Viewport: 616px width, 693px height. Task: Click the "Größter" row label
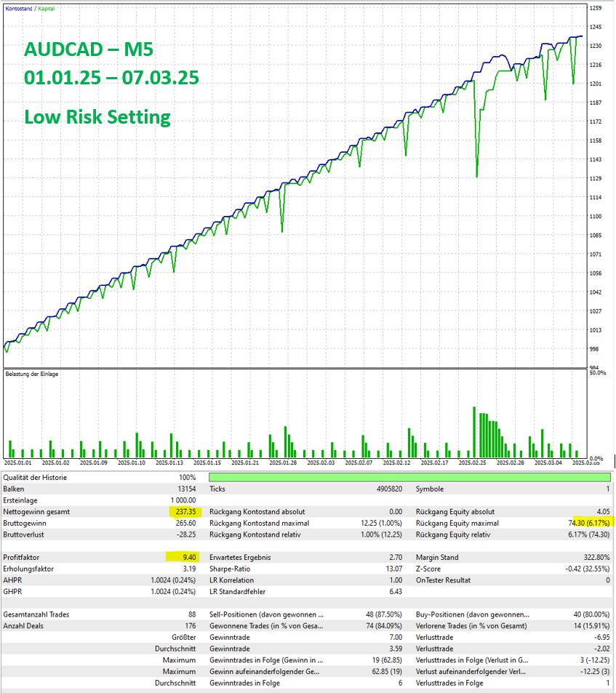(x=184, y=637)
